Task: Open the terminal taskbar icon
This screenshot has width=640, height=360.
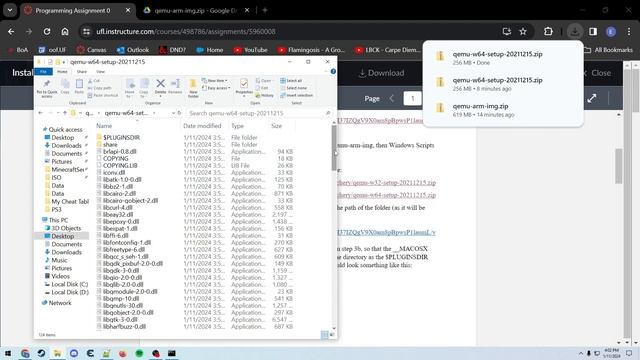Action: (x=172, y=353)
